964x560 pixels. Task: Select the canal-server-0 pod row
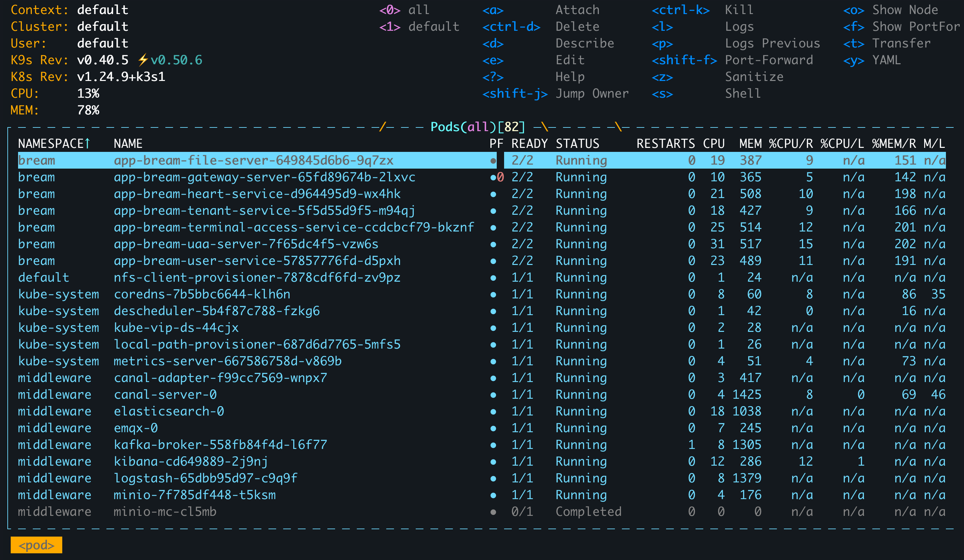pyautogui.click(x=165, y=394)
